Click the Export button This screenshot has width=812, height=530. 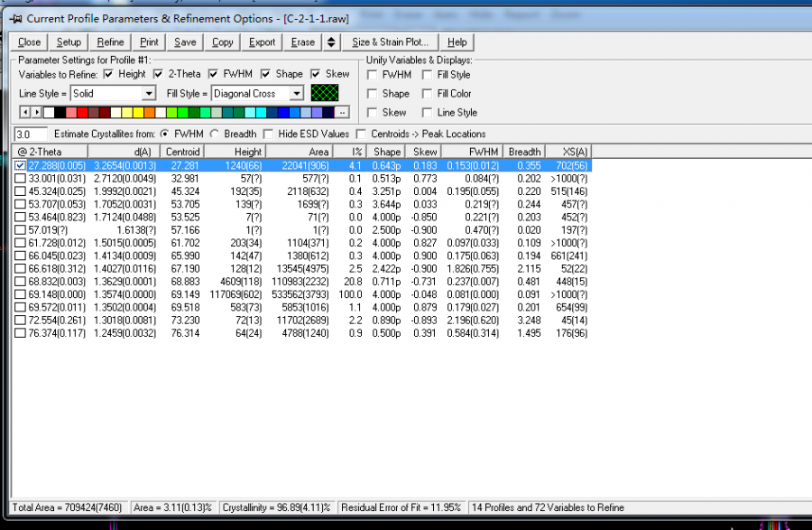(x=262, y=42)
